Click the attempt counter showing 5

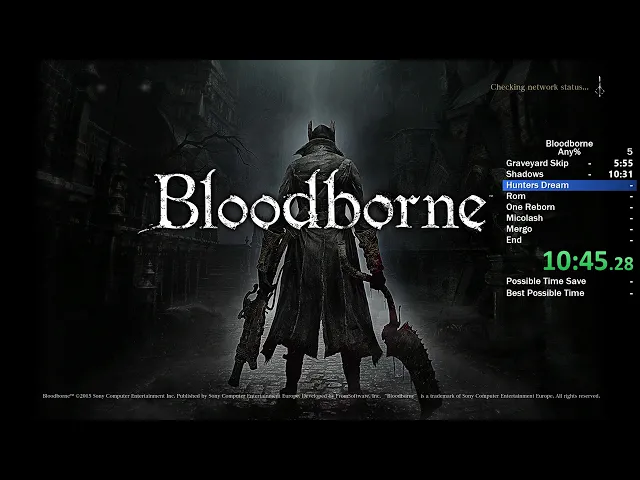630,152
